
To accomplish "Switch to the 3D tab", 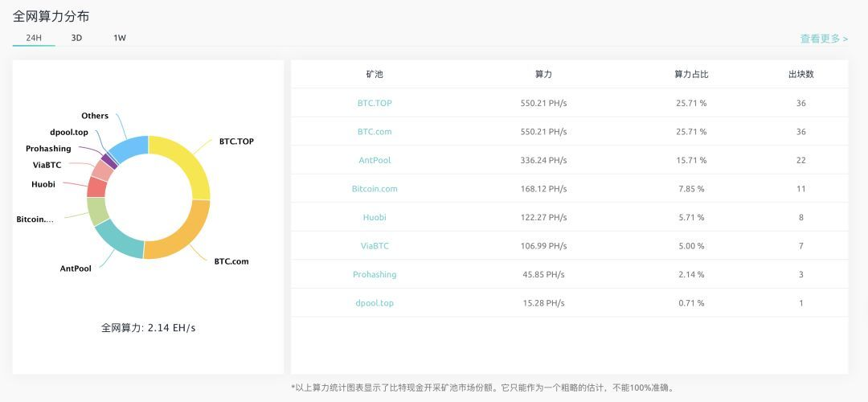I will (76, 39).
